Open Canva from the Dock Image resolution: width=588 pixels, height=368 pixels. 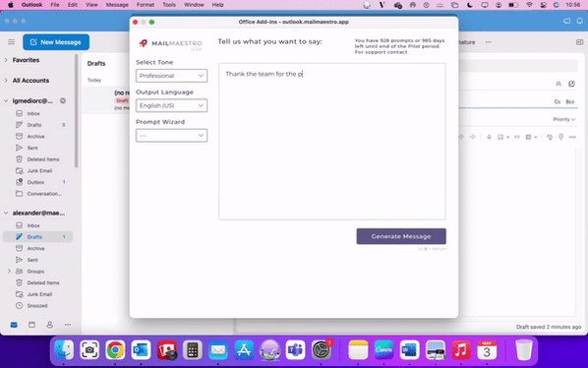(x=383, y=350)
